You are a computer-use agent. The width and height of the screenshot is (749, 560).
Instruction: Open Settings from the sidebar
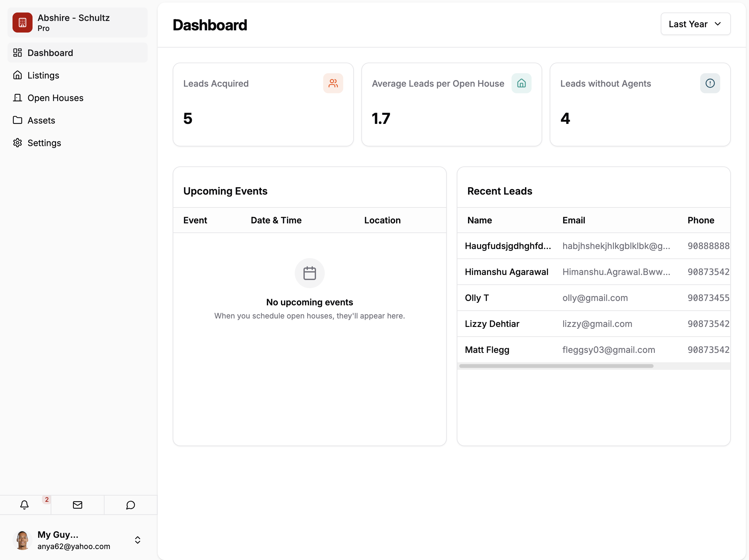44,143
